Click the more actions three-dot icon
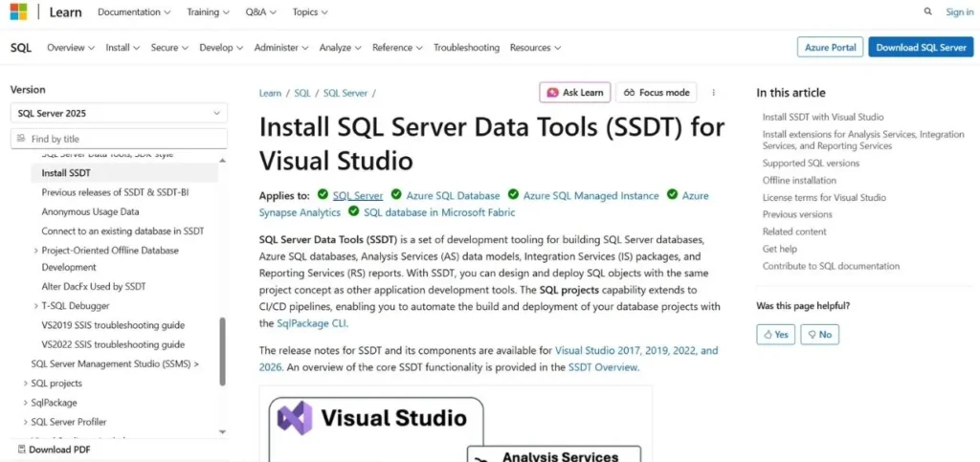This screenshot has width=980, height=462. click(714, 93)
